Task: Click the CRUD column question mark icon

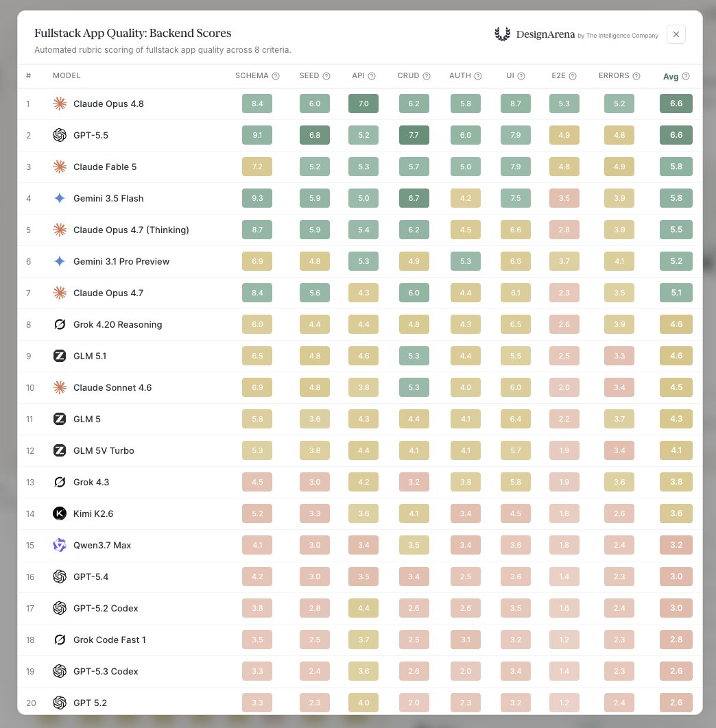Action: (427, 76)
